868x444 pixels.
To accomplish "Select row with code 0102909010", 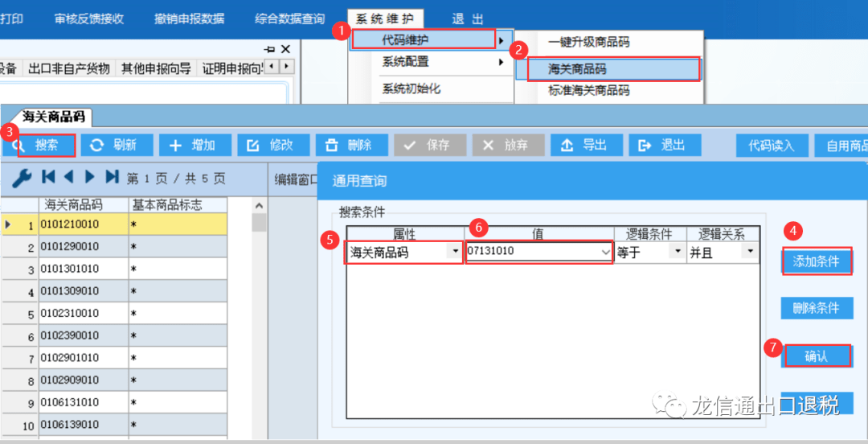I will [113, 380].
